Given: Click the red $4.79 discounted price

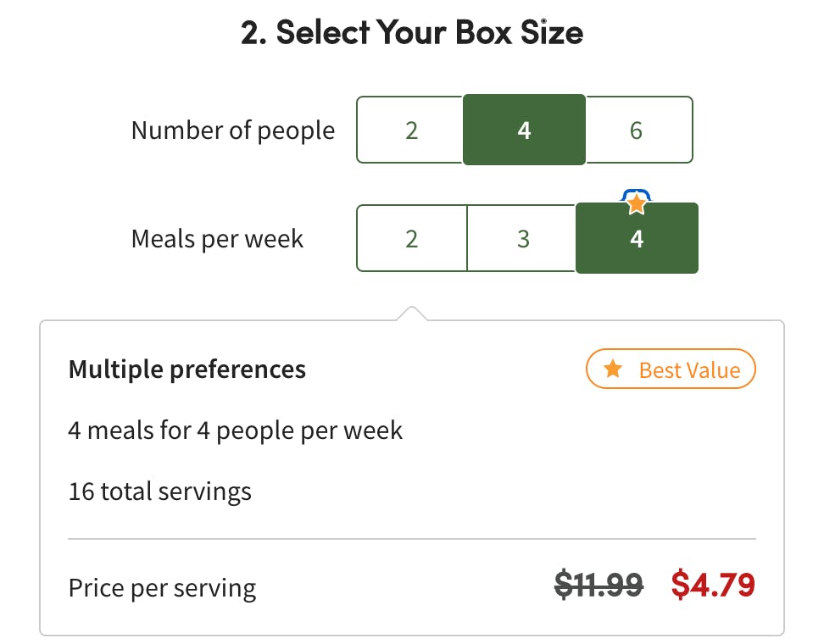Looking at the screenshot, I should click(x=713, y=585).
